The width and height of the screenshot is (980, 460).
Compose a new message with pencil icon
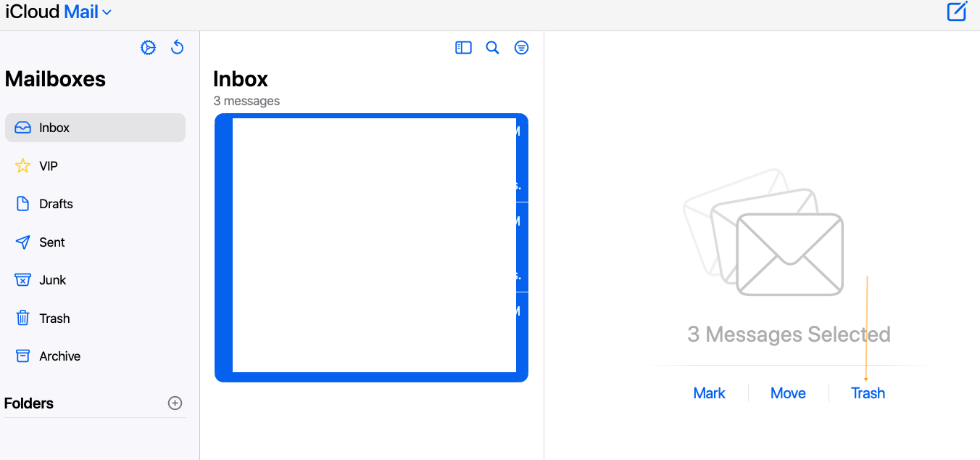[x=957, y=12]
